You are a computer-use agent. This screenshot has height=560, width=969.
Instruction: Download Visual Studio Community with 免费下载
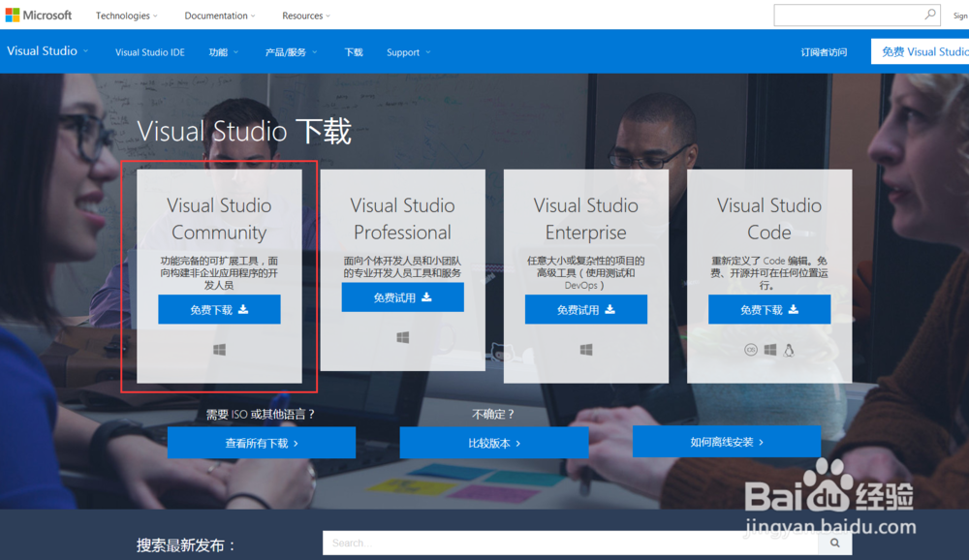coord(219,309)
